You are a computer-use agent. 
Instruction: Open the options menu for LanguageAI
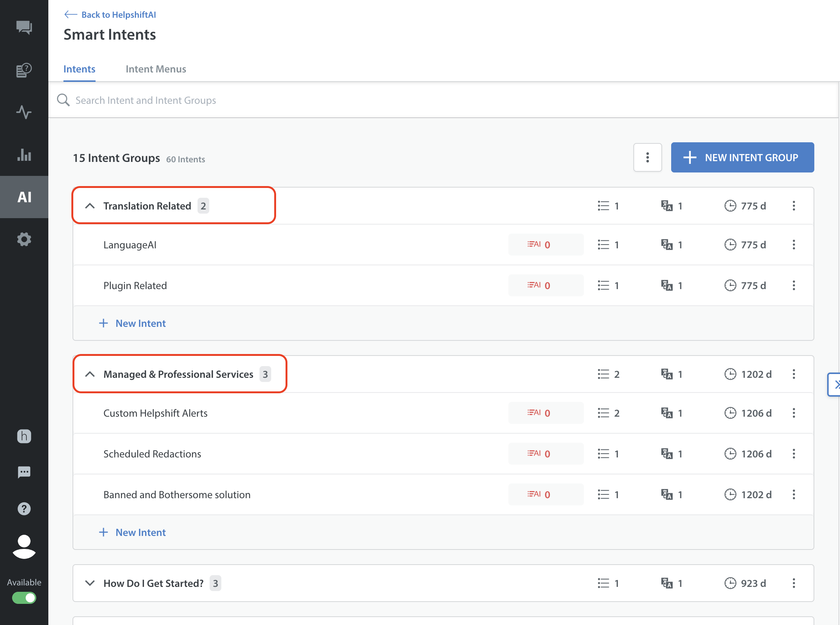[794, 245]
